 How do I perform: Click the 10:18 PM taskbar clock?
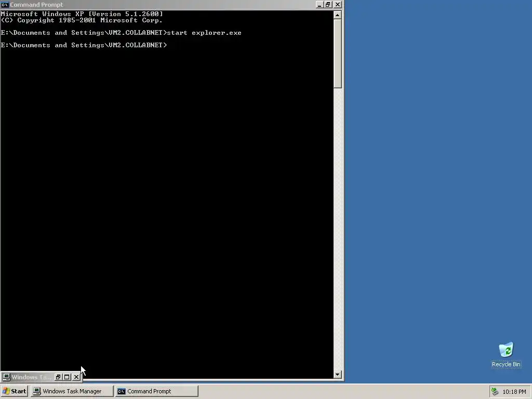(x=514, y=392)
